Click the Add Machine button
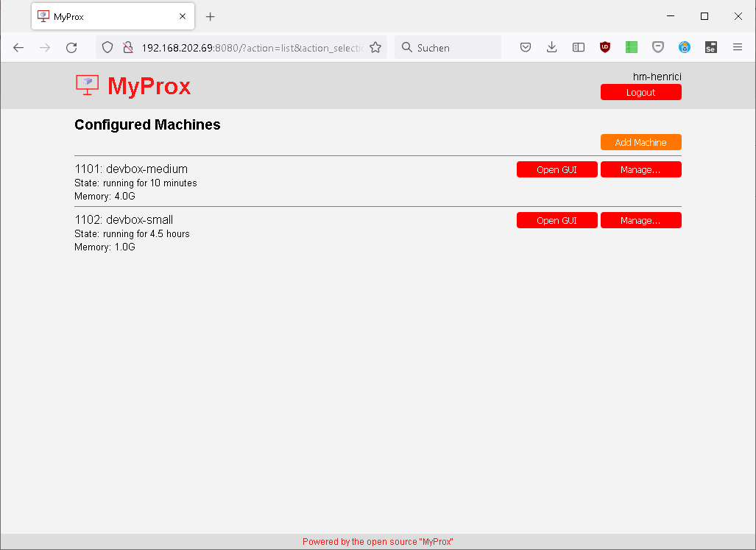756x550 pixels. coord(640,141)
